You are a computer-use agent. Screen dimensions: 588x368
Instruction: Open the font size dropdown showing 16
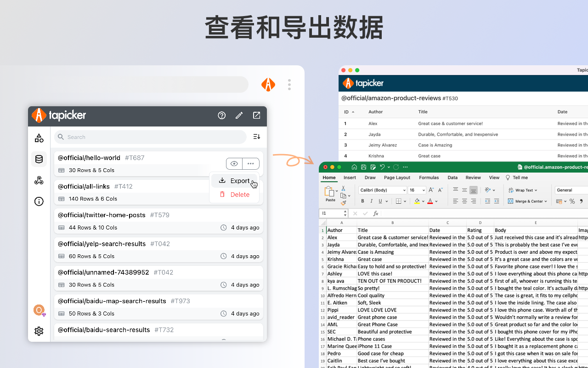pyautogui.click(x=416, y=190)
